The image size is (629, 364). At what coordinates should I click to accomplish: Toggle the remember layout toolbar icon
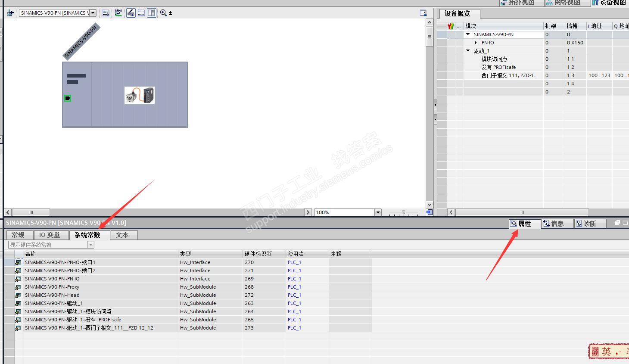point(152,13)
